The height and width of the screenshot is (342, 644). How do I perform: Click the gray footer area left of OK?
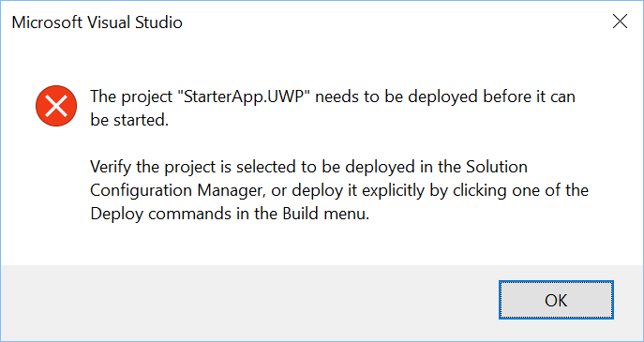(x=247, y=303)
